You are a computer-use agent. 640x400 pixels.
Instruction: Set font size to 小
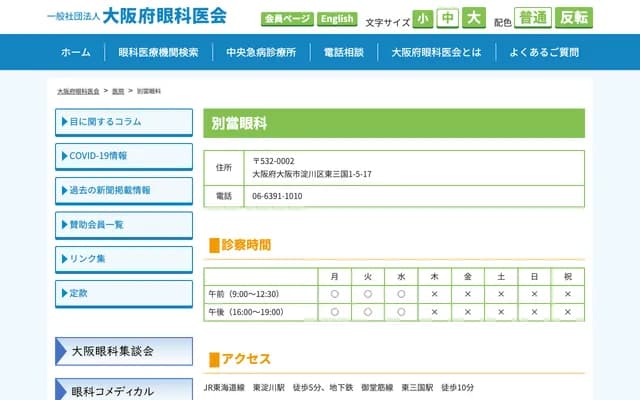(423, 18)
